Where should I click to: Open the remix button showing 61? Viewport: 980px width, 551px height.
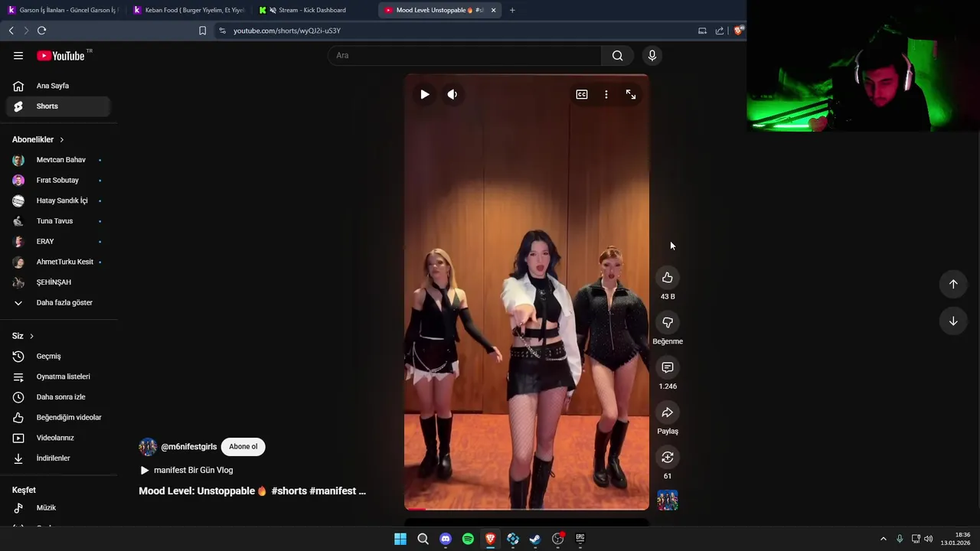click(x=668, y=457)
